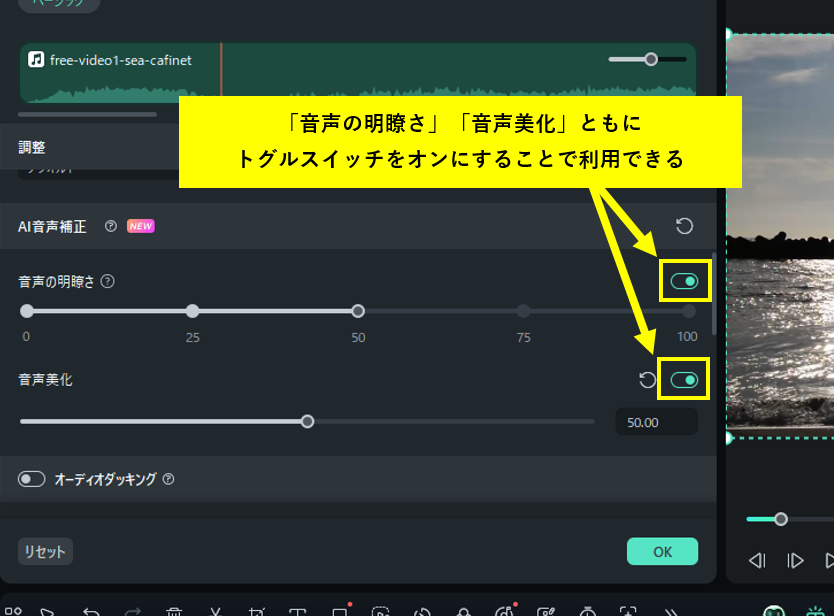Switch to the ベーシック tab

click(57, 6)
